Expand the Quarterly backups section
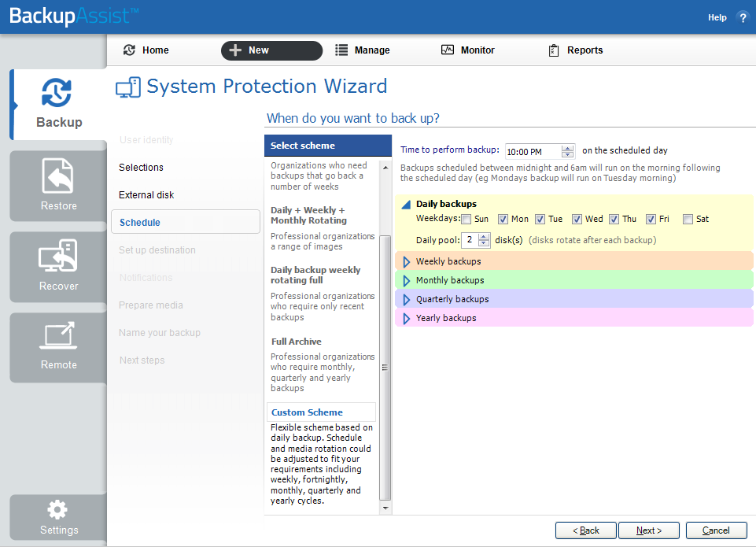Viewport: 756px width, 547px height. [407, 300]
